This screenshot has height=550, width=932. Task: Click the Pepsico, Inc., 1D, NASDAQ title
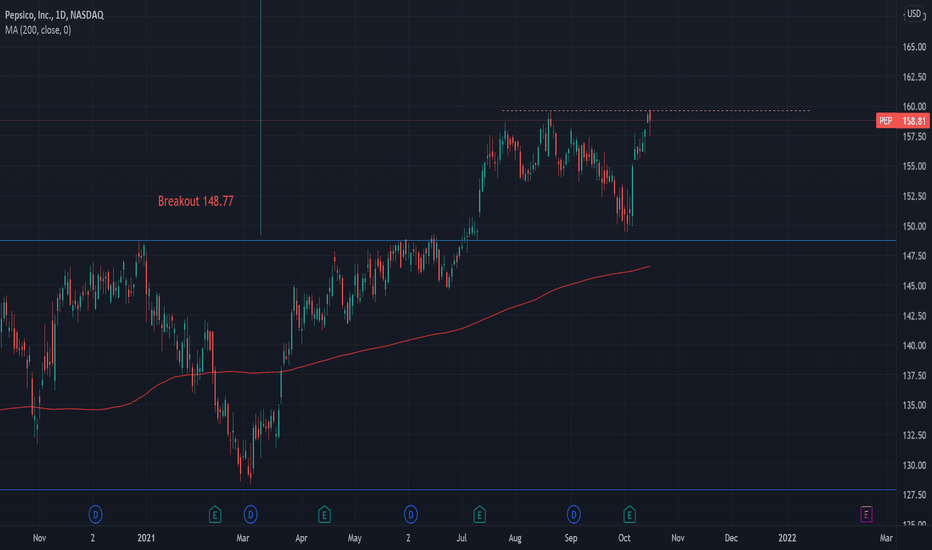pyautogui.click(x=54, y=15)
